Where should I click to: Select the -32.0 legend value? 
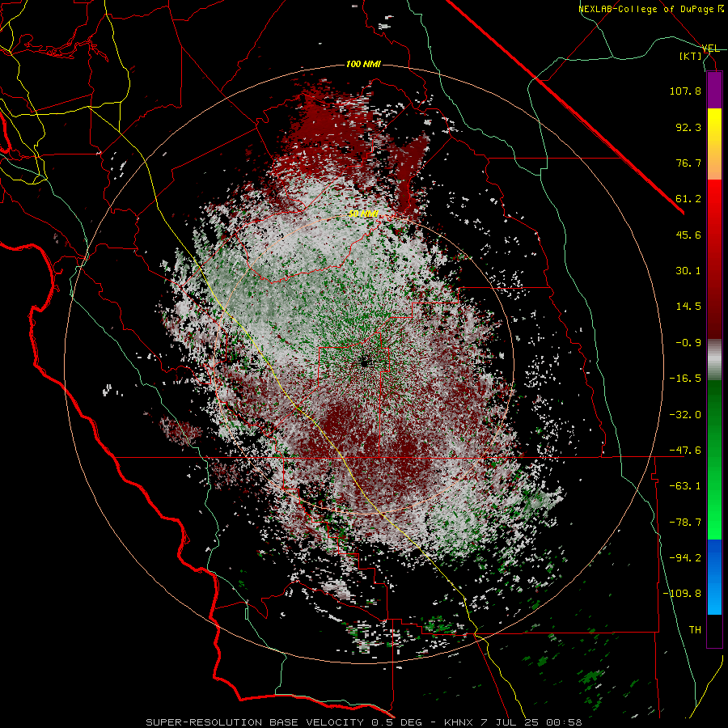click(x=685, y=415)
